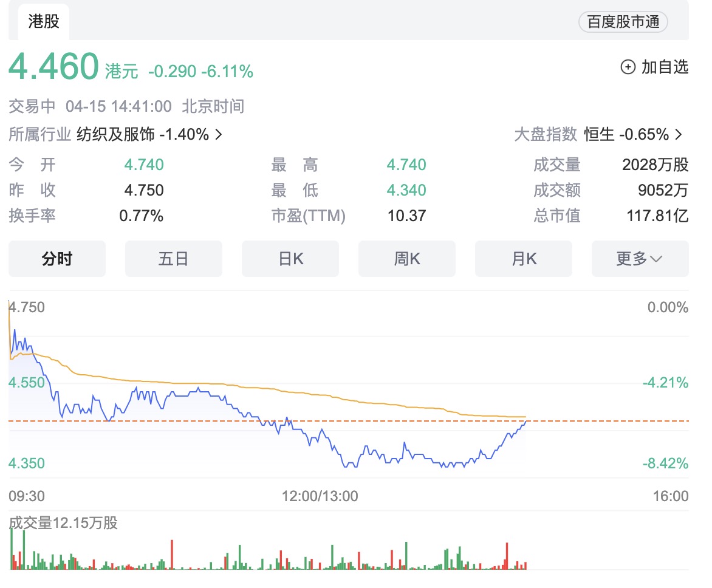Screen dimensions: 712x588
Task: Click the 加自选 text label
Action: (665, 67)
